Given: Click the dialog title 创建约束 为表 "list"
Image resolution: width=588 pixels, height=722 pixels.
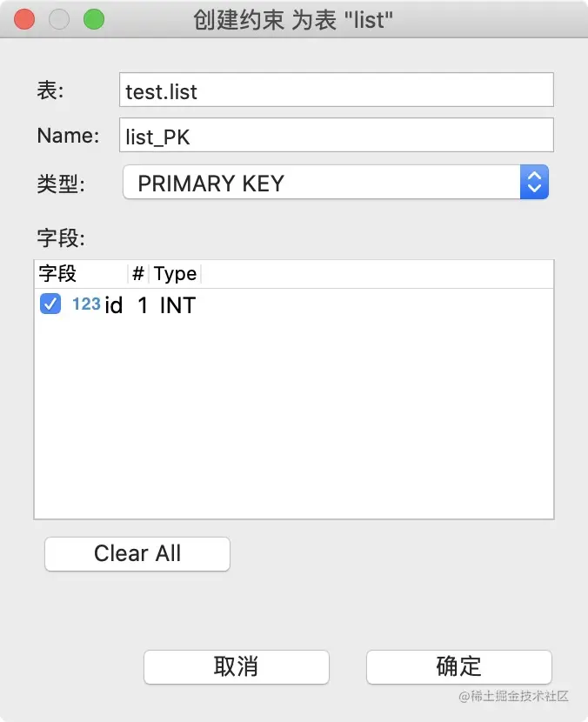Looking at the screenshot, I should 294,19.
